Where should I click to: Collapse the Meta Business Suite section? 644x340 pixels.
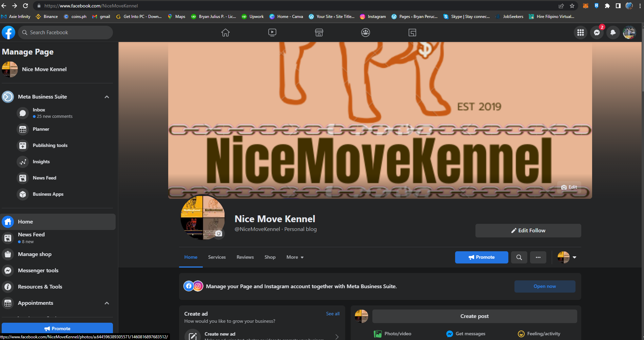pos(107,97)
